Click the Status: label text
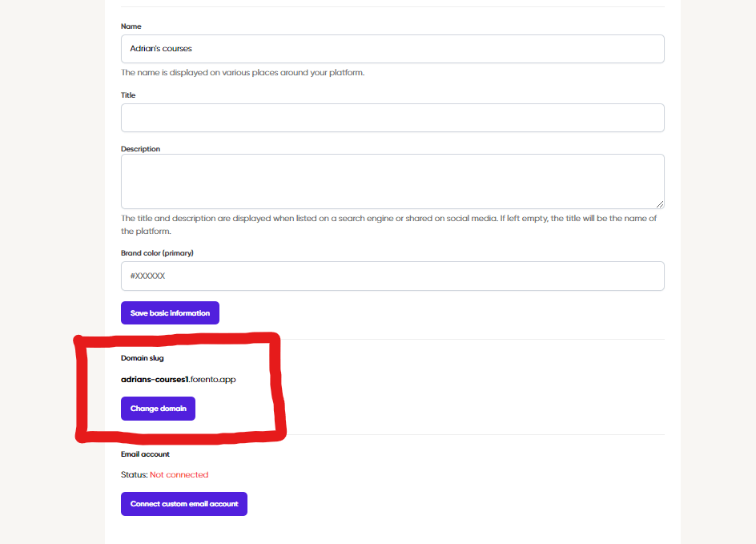Image resolution: width=756 pixels, height=544 pixels. 135,475
